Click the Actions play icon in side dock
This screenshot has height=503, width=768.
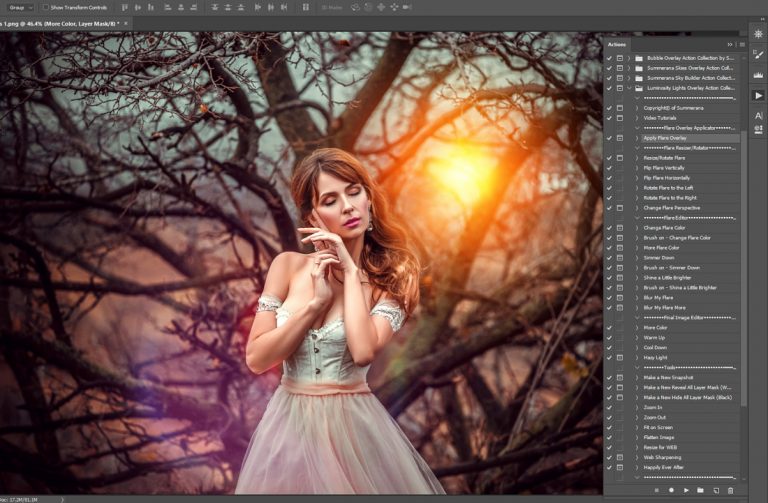758,95
